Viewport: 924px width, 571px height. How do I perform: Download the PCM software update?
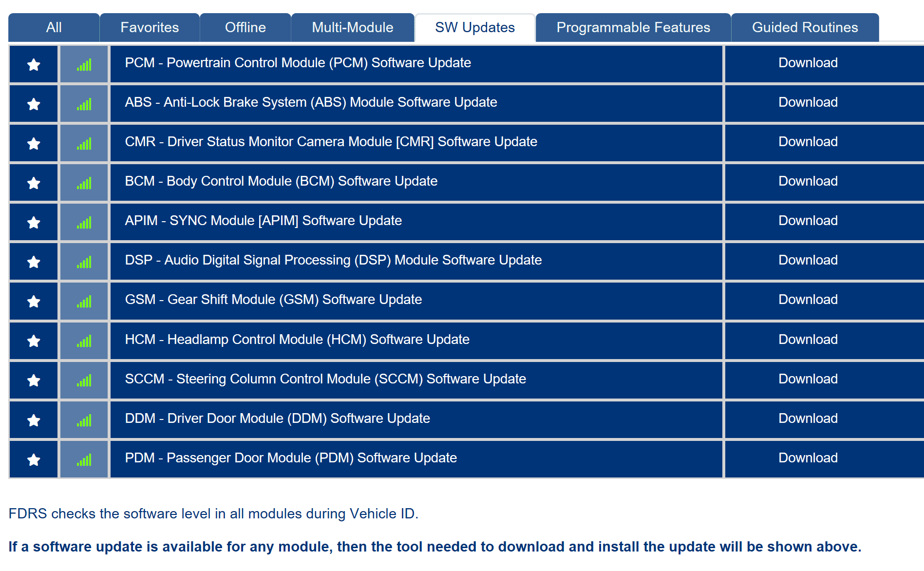point(808,63)
